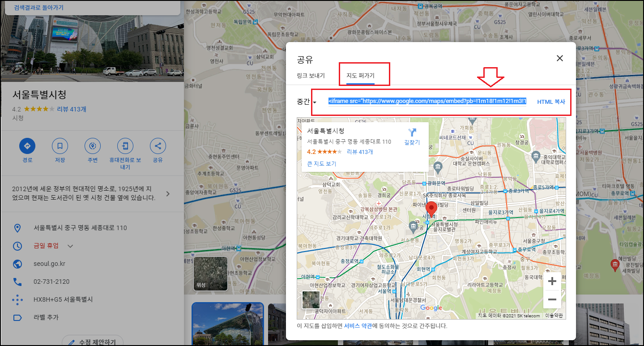
Task: Click the red location pin on preview map
Action: click(x=431, y=209)
